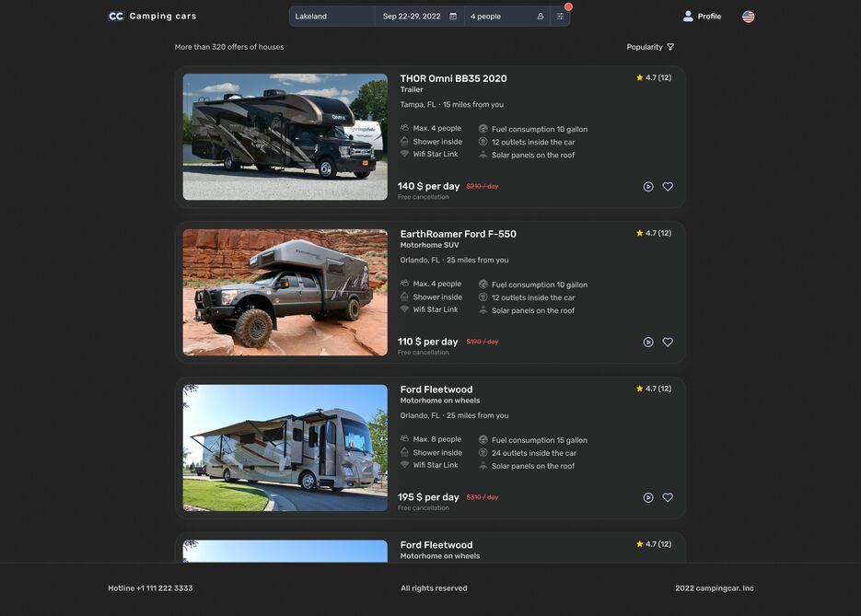This screenshot has width=861, height=616.
Task: Click Shower inside icon on THOR Omni card
Action: click(404, 141)
